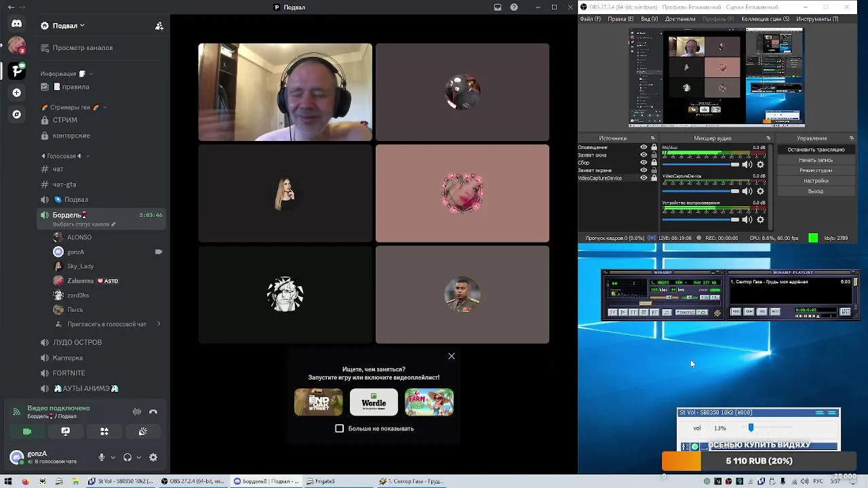
Task: Open Discord direct messages home icon
Action: [x=17, y=24]
